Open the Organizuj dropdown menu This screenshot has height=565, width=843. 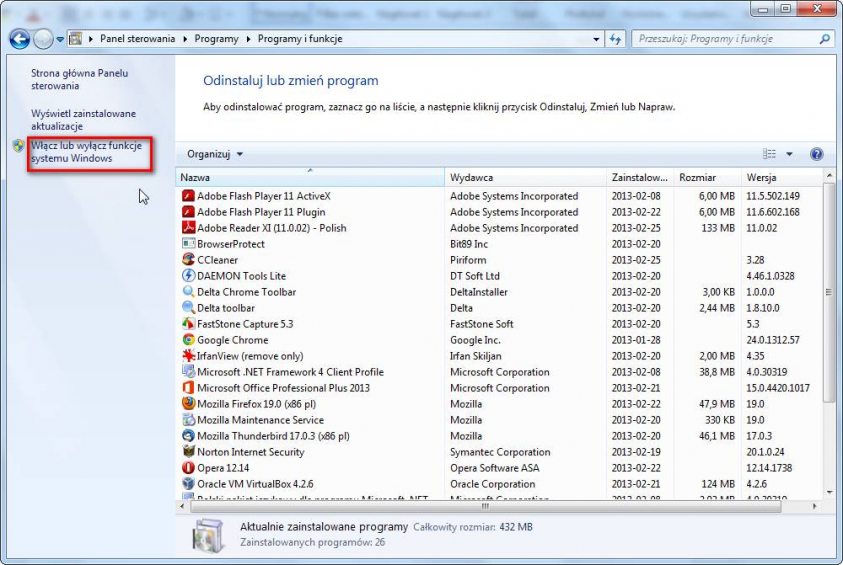coord(215,154)
